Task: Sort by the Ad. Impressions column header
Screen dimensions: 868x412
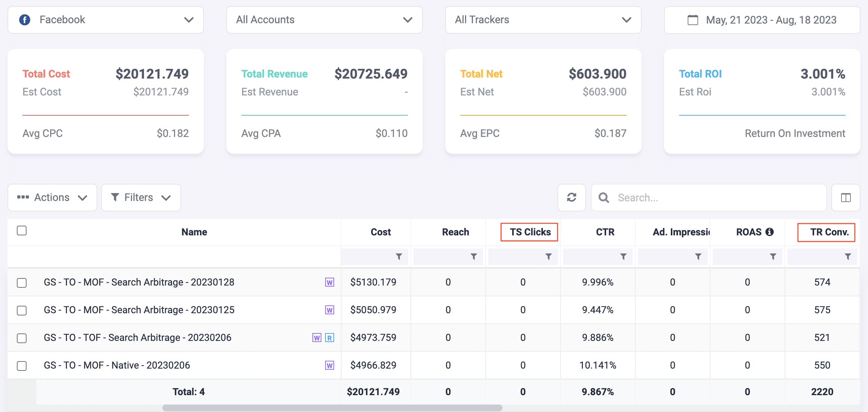Action: 681,232
